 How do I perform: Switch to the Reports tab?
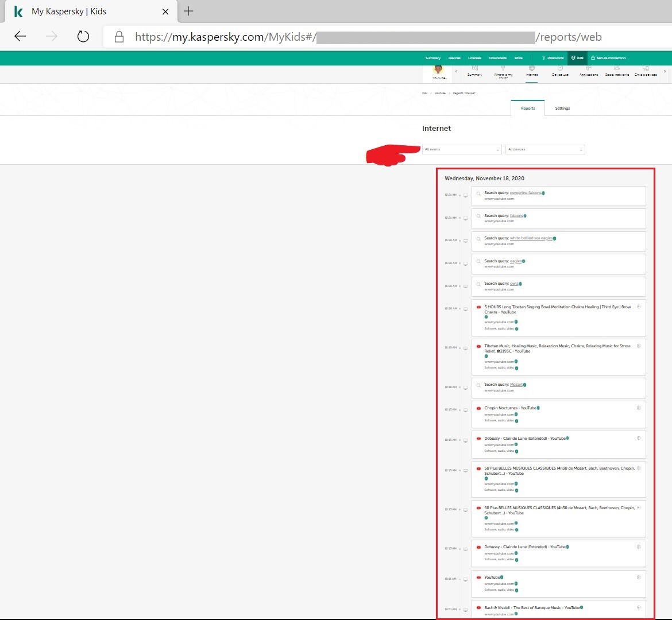528,108
